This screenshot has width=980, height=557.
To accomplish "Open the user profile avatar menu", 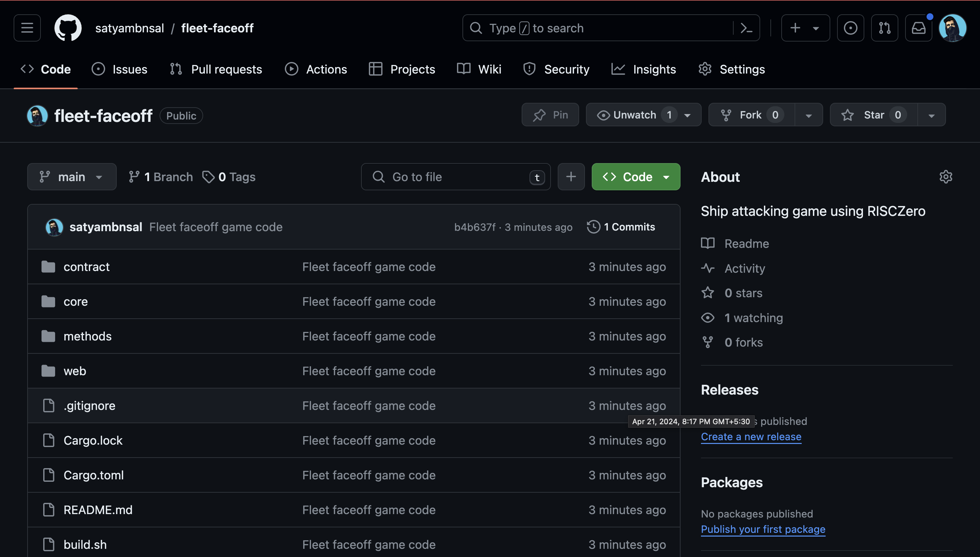I will (x=952, y=28).
